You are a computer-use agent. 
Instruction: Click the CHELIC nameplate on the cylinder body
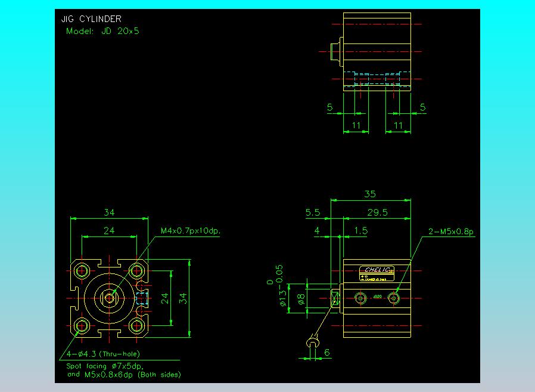pos(377,273)
